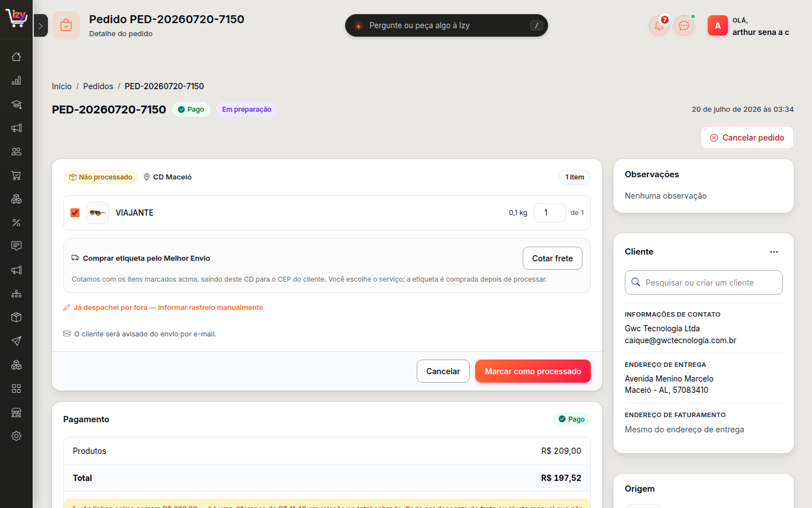812x508 pixels.
Task: Click the Produtos amount R$ 209,00
Action: point(561,451)
